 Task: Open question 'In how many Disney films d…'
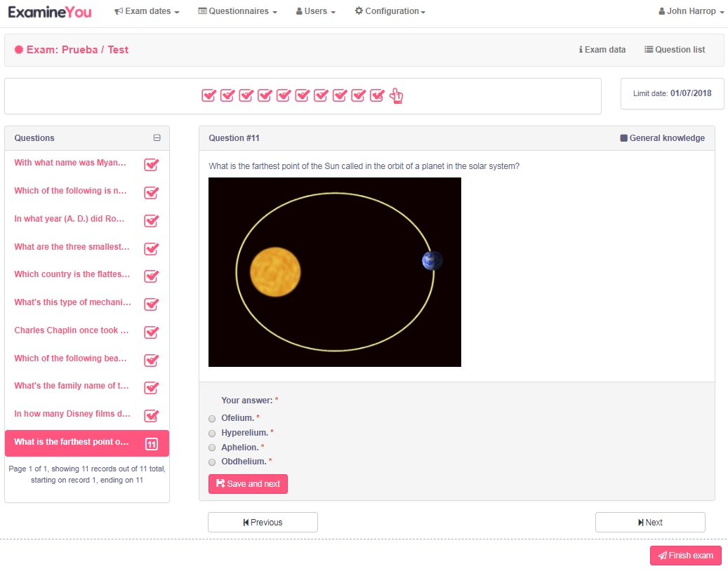point(72,414)
